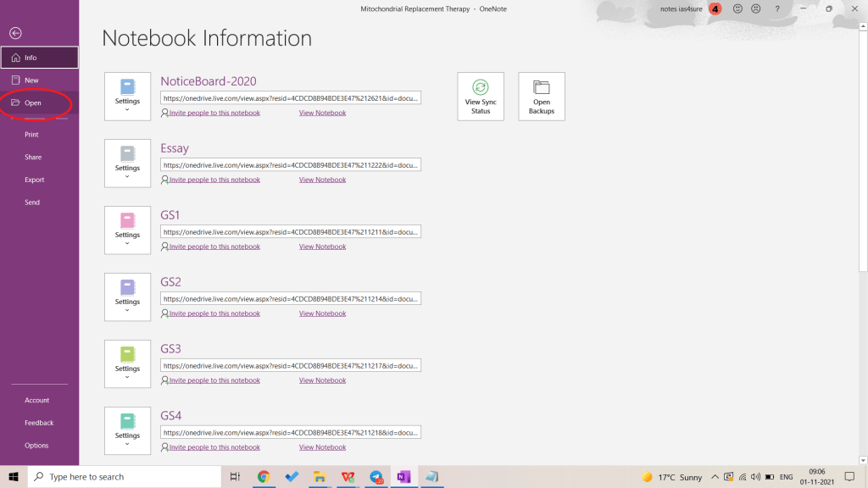Click the sad face feedback icon
Screen dimensions: 868x488
[757, 8]
